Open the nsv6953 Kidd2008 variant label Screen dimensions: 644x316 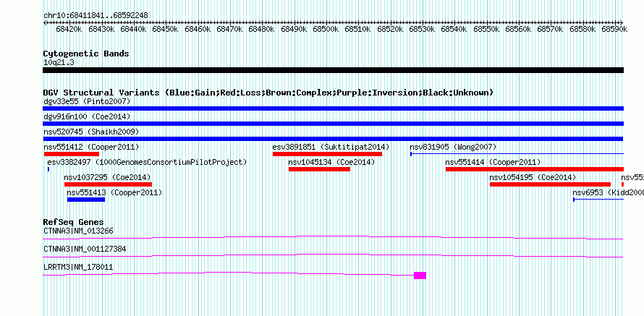pos(609,192)
